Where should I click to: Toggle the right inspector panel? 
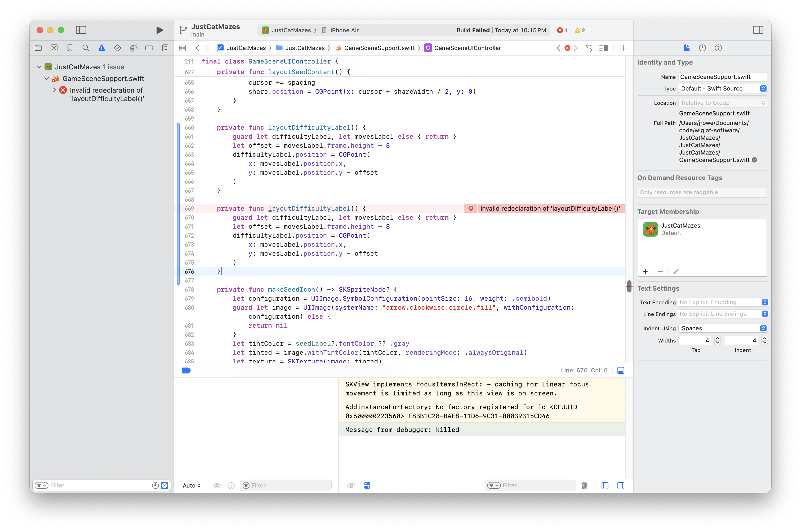tap(758, 30)
